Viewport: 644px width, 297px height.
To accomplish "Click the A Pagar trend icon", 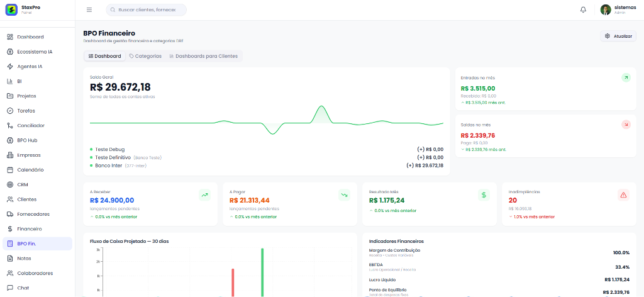I will (344, 195).
